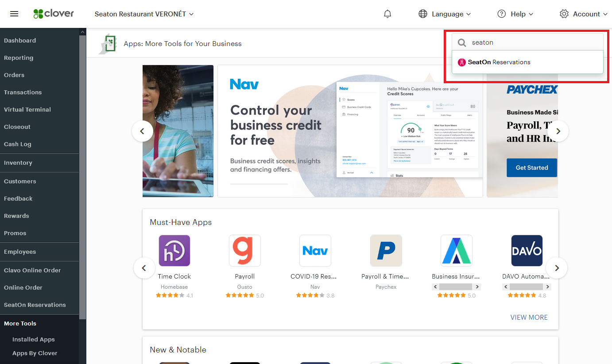Open Closeout in sidebar
Viewport: 612px width, 364px height.
(x=17, y=127)
